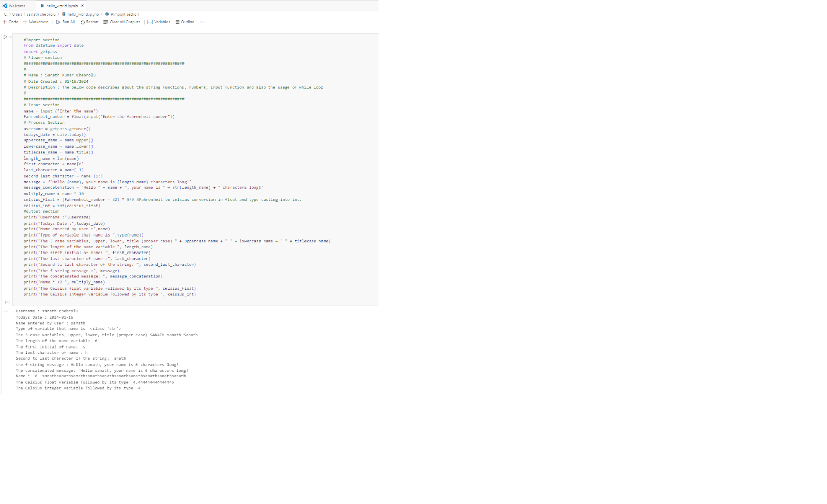Screen dimensions: 827x504
Task: Open the toolbar's more actions ellipsis
Action: click(202, 22)
